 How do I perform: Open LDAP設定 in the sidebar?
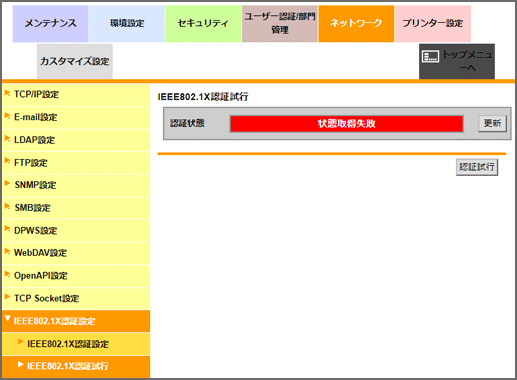76,140
